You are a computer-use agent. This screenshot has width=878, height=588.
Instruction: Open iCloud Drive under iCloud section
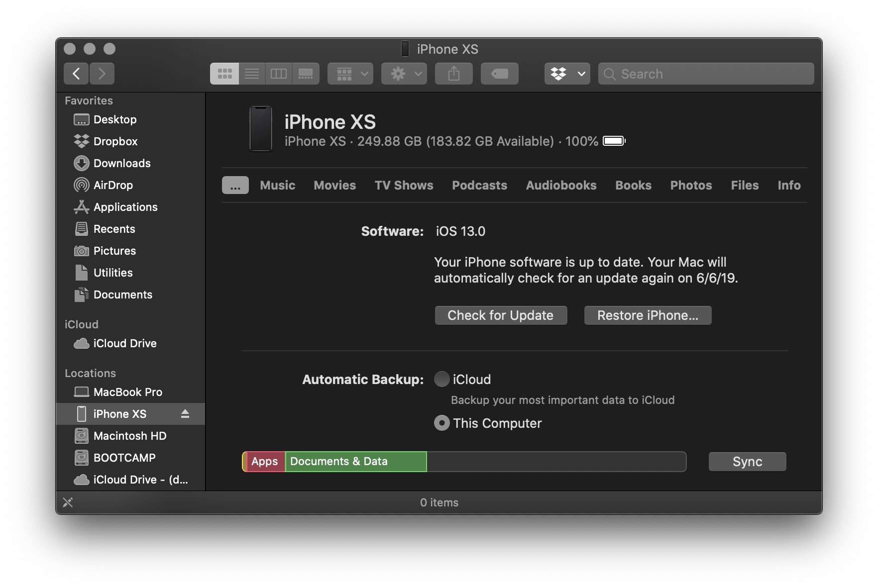tap(130, 343)
